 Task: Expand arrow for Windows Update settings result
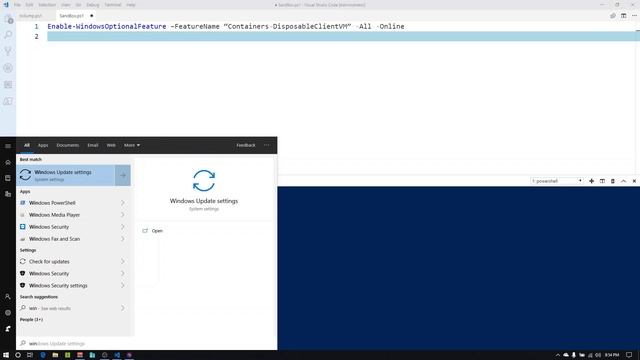[123, 176]
